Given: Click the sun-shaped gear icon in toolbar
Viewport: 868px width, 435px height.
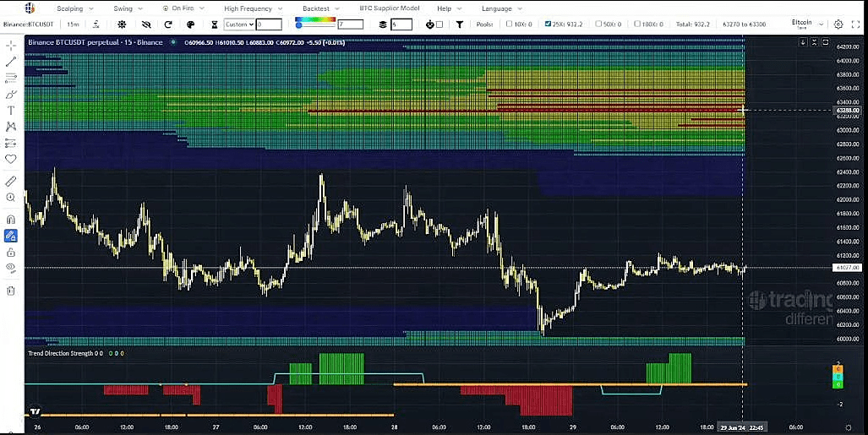Looking at the screenshot, I should (122, 24).
